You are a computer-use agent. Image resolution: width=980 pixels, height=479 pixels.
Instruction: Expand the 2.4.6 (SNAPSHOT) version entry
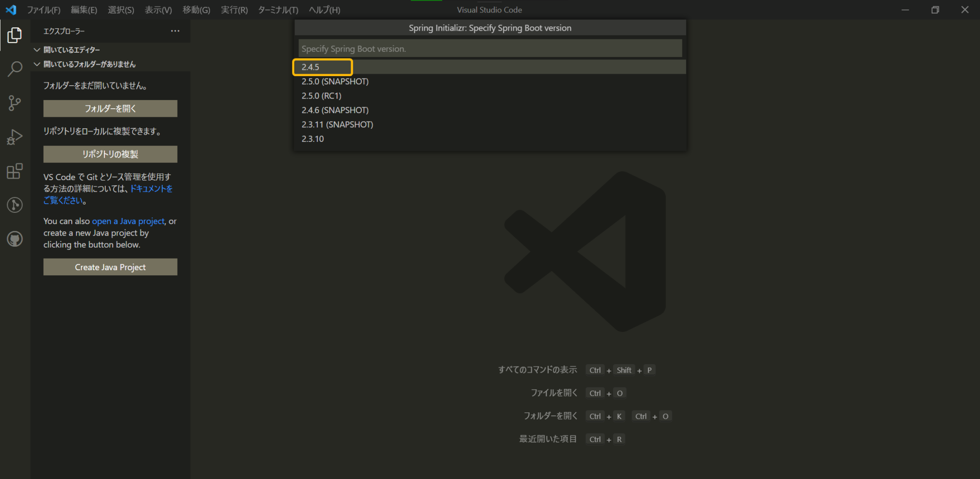[x=334, y=110]
